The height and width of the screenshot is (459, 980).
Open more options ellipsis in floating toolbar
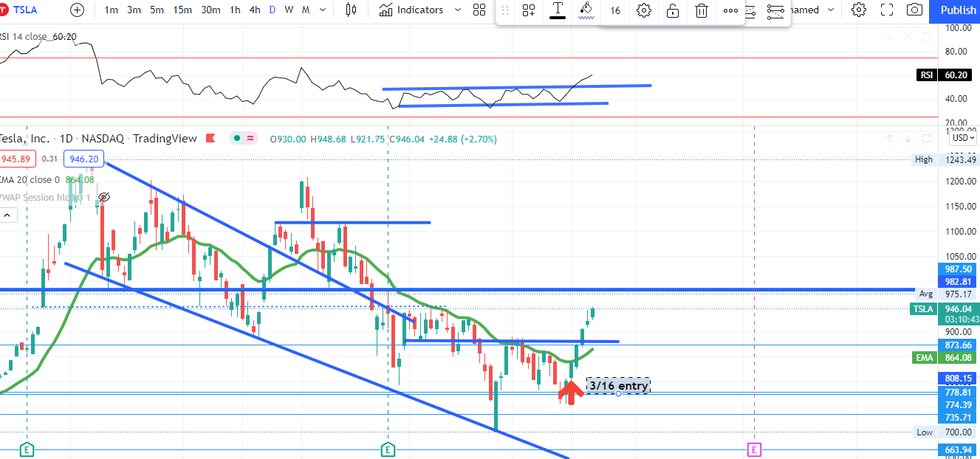click(x=730, y=10)
